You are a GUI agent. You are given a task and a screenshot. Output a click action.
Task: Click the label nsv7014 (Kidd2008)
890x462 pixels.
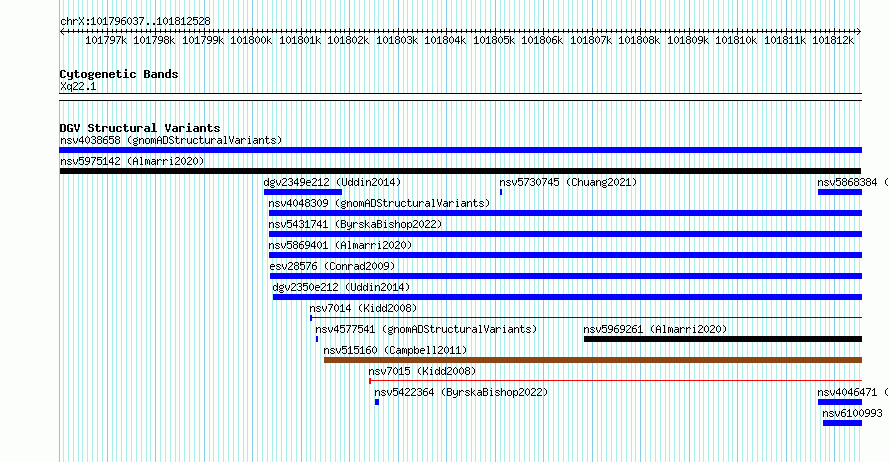click(x=363, y=308)
